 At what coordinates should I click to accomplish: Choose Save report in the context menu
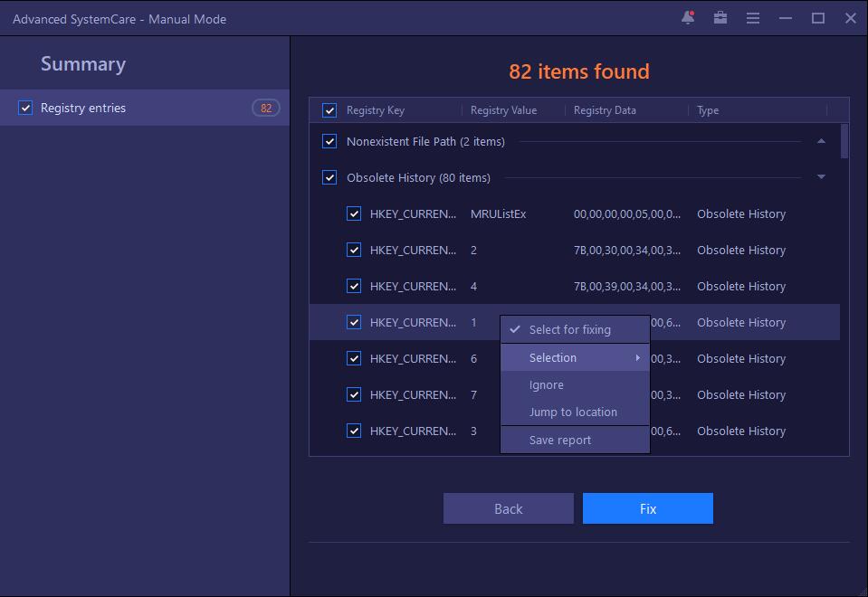[575, 440]
